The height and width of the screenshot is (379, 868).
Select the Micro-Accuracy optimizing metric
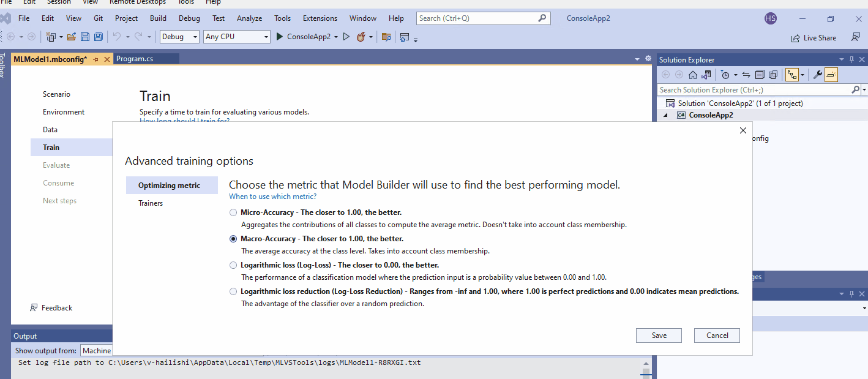click(x=233, y=212)
